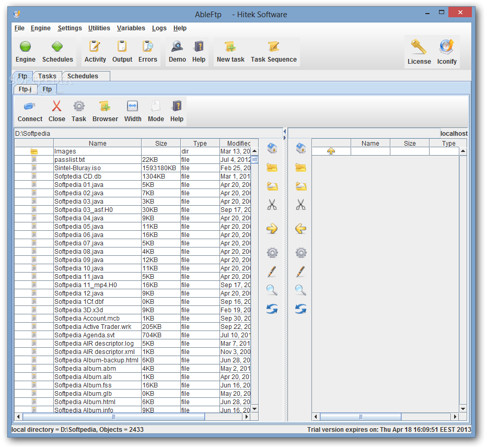
Task: Refresh the remote pane listing
Action: 300,309
